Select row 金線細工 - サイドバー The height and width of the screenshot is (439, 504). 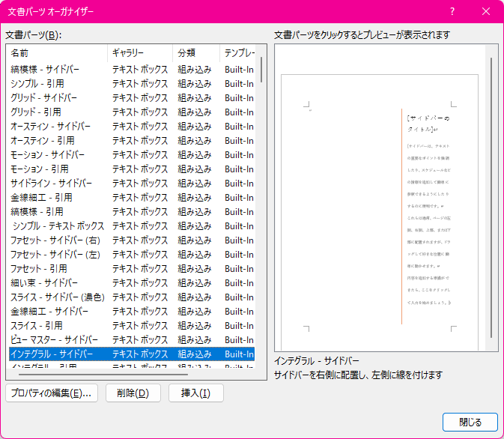(132, 312)
